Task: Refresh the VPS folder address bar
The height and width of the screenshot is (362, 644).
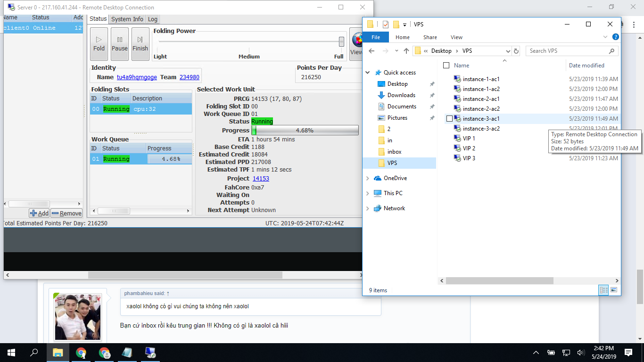Action: click(516, 51)
